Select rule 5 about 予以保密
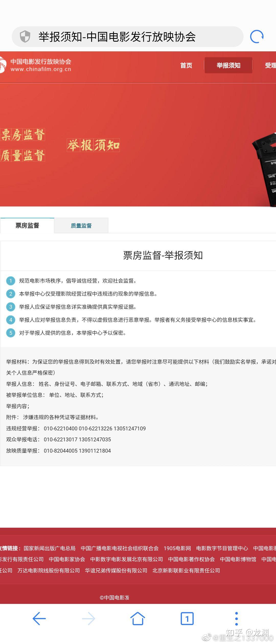 [x=73, y=333]
